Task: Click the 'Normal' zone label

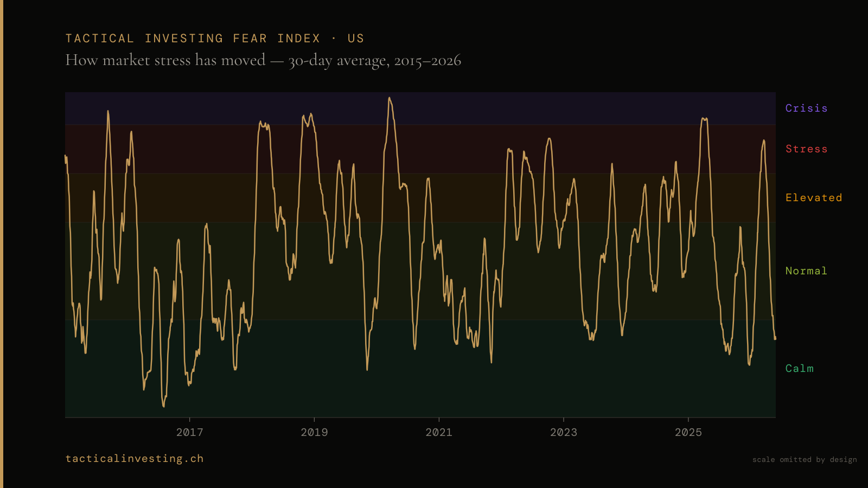Action: click(x=806, y=271)
